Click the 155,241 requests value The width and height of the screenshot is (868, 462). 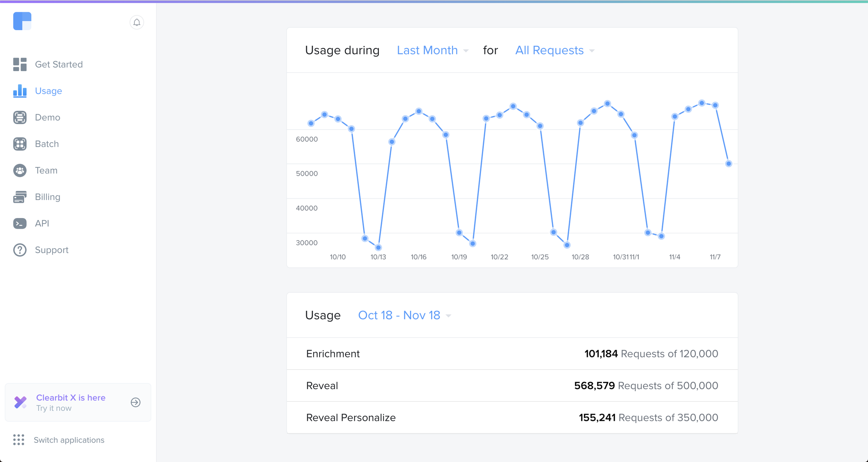tap(597, 418)
